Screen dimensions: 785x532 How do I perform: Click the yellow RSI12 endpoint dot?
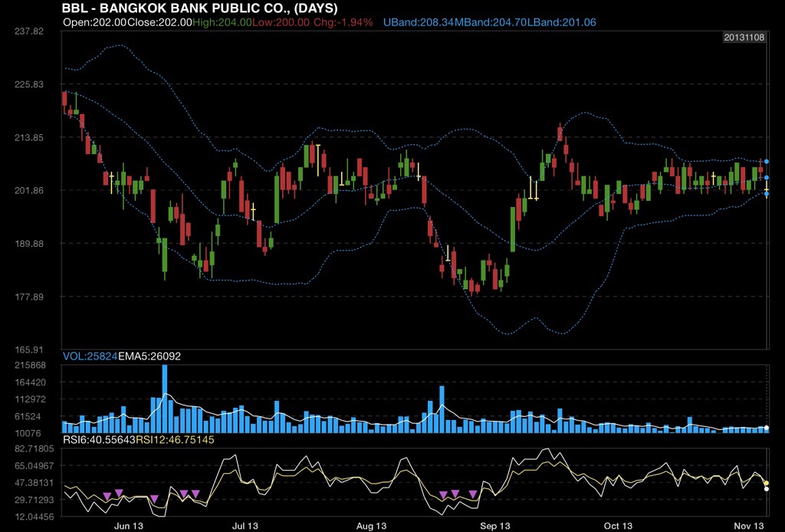pyautogui.click(x=767, y=483)
